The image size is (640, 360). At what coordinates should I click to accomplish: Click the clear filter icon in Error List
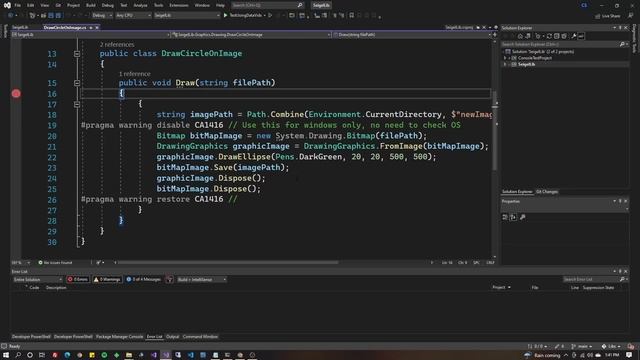[x=169, y=280]
